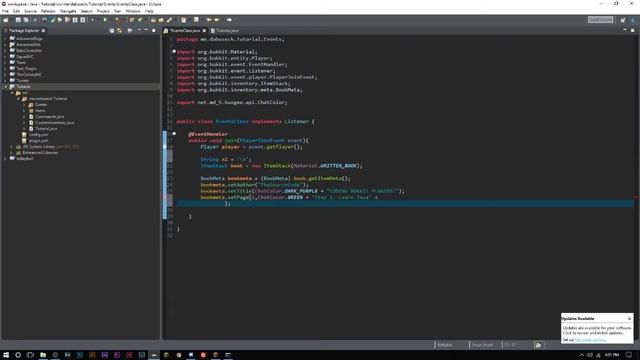This screenshot has width=640, height=360.
Task: Open the External Tools toolbar icon
Action: 118,20
